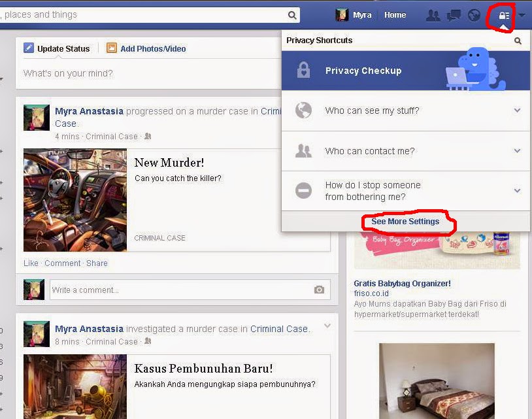
Task: Click the Kasus Pembunuhan Baru! headline
Action: (203, 369)
